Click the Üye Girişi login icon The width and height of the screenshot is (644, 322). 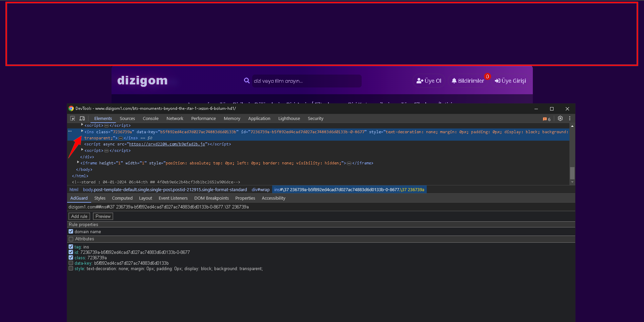click(497, 81)
